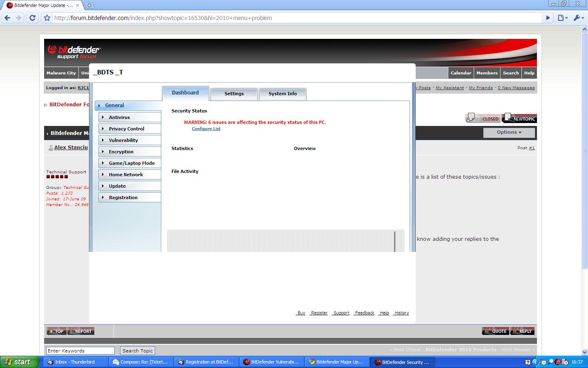The image size is (588, 368).
Task: Open the BitDefender warning tray icon
Action: (558, 362)
